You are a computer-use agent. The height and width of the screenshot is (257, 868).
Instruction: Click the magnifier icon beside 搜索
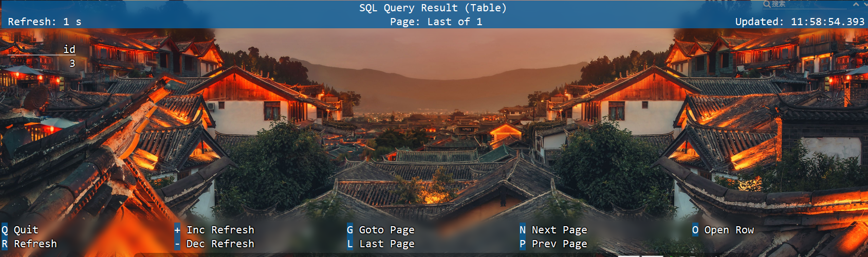766,4
